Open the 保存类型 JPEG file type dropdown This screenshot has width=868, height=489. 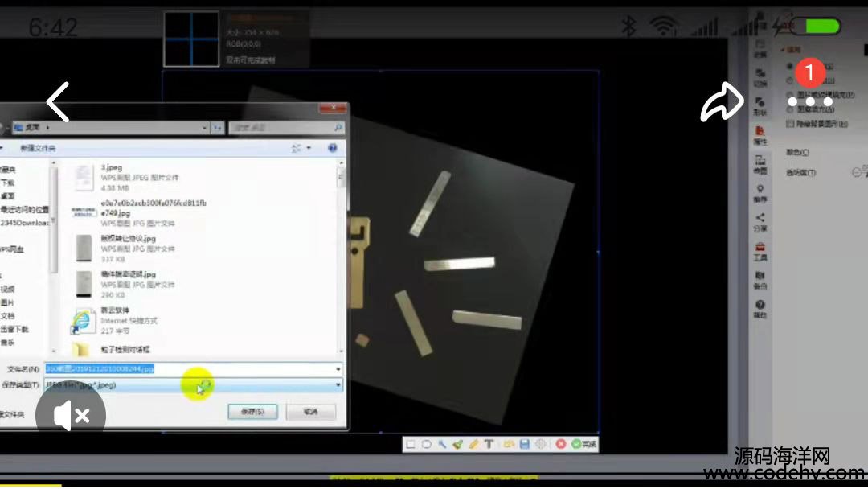193,385
